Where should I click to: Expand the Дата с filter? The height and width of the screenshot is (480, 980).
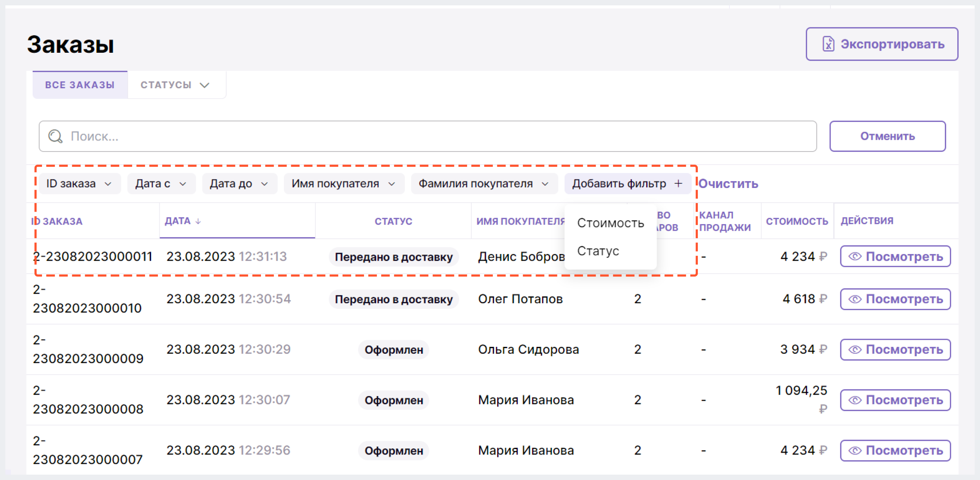click(161, 184)
